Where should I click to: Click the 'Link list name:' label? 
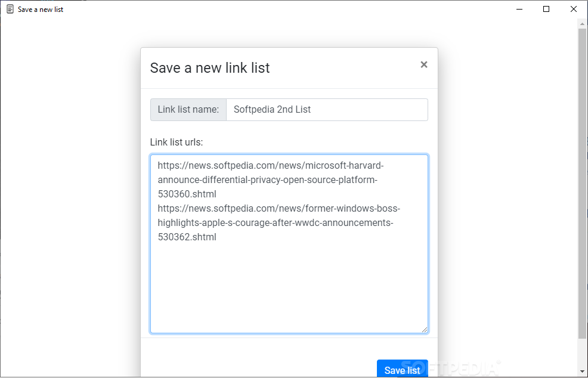coord(188,110)
